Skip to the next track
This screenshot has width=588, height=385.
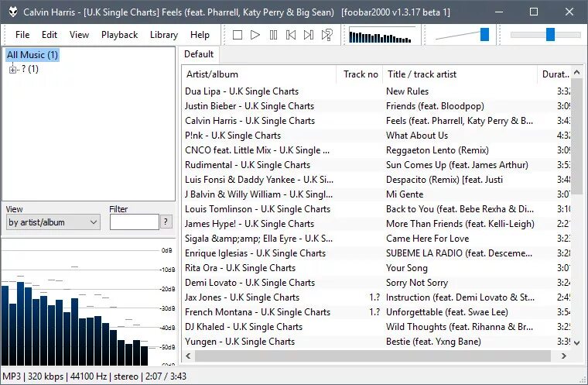click(309, 35)
